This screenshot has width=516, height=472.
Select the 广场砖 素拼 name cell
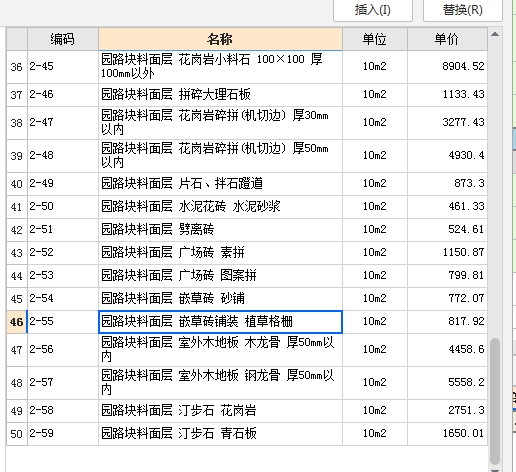tap(220, 253)
